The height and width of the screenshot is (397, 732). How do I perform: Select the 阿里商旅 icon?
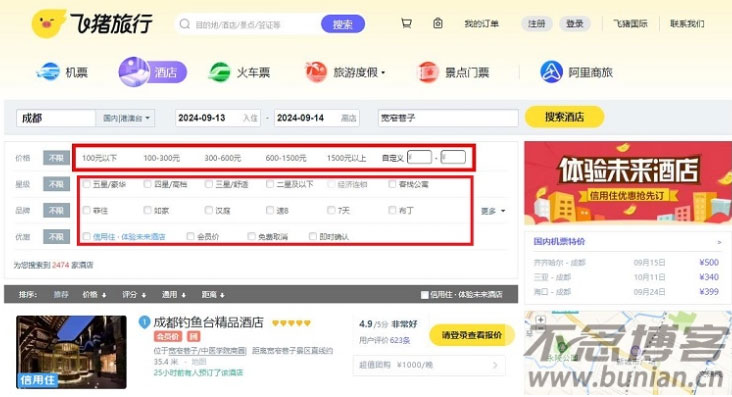point(551,72)
